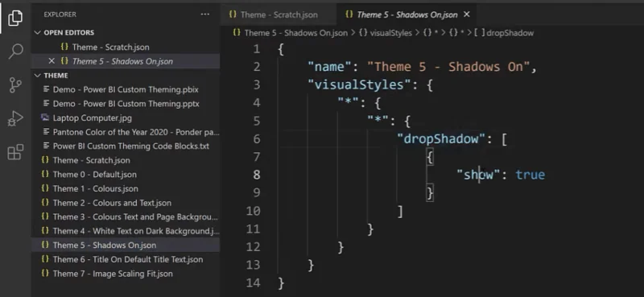Click the JSON icon of Theme 0 - Default.json
The width and height of the screenshot is (644, 297).
pyautogui.click(x=45, y=174)
